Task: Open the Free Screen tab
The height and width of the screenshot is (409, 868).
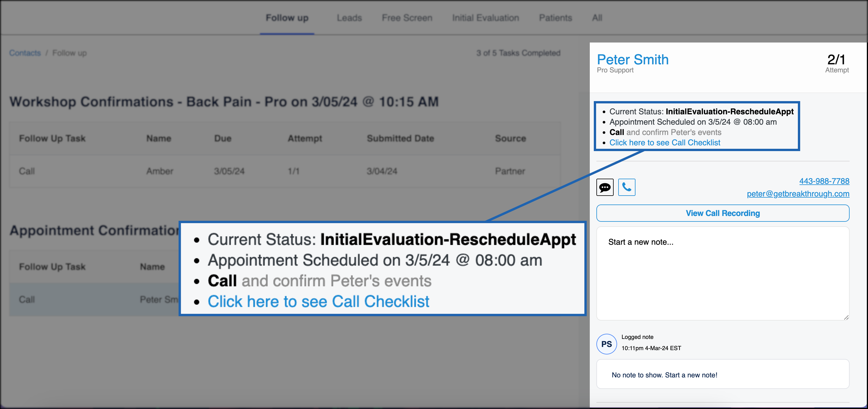Action: click(x=407, y=18)
